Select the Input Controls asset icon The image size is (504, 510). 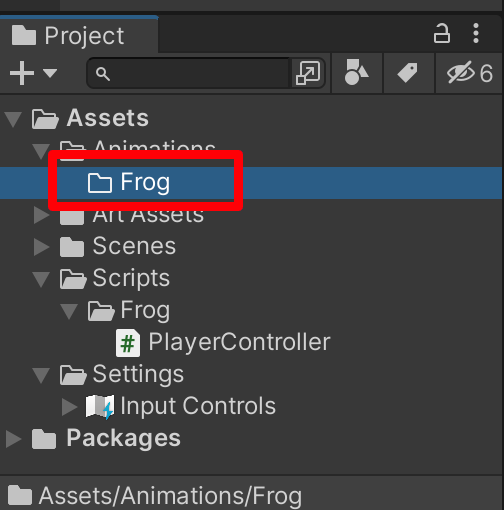coord(100,407)
